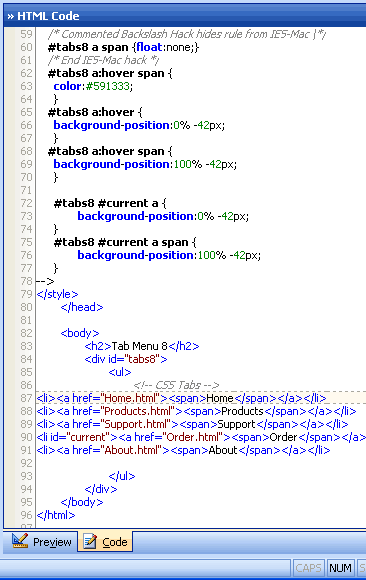Click the Preview tab ruler icon
The image size is (366, 580).
click(x=20, y=541)
